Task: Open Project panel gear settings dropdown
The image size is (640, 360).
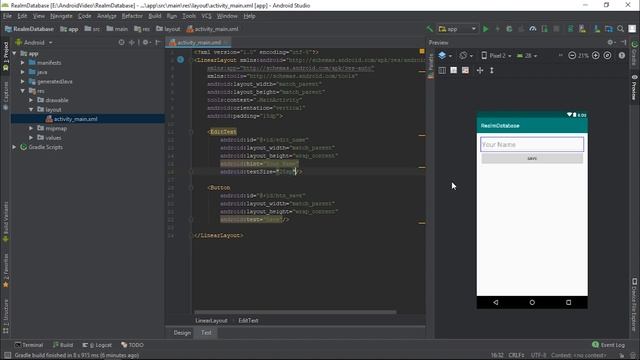Action: coord(147,42)
